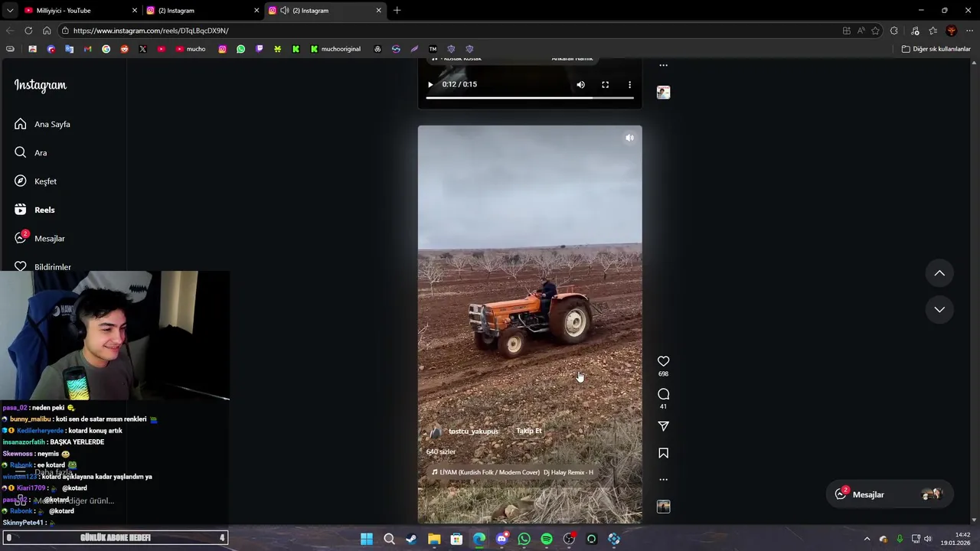The height and width of the screenshot is (551, 980).
Task: Open Steam from the taskbar
Action: click(x=411, y=539)
